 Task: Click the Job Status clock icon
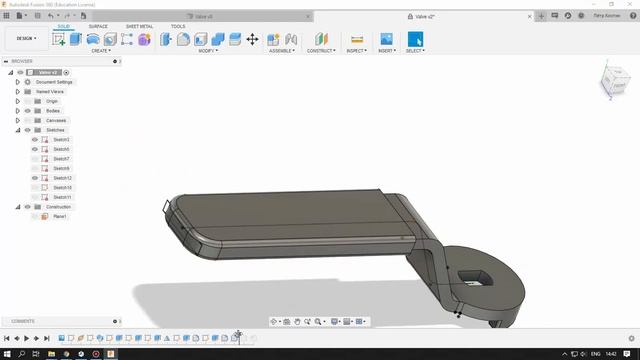click(x=568, y=16)
